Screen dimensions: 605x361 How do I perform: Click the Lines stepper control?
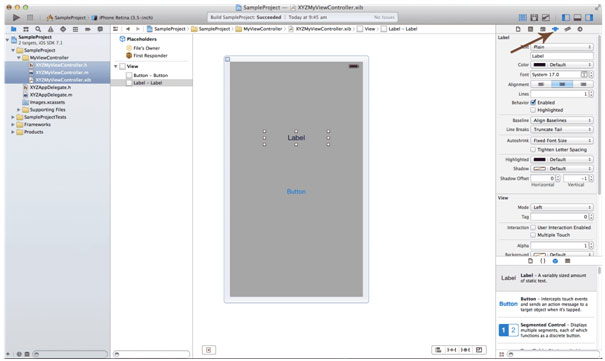click(591, 94)
